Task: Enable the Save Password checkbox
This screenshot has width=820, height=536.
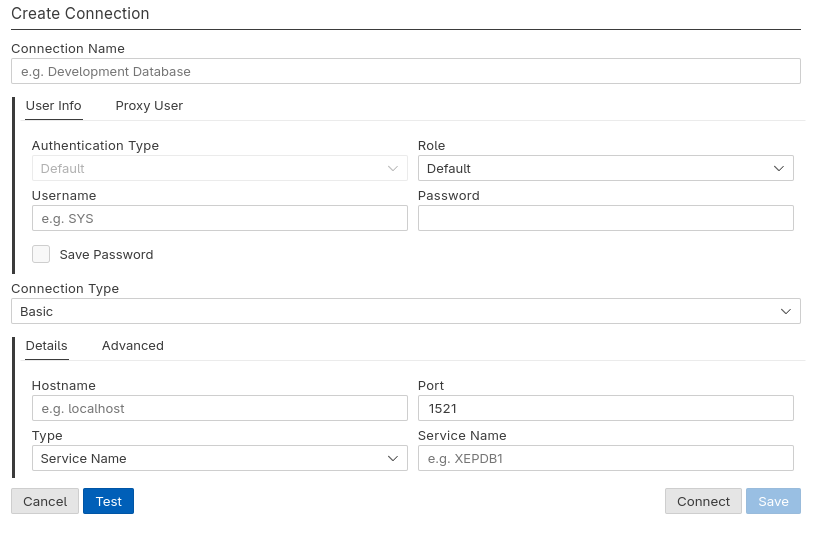Action: 41,254
